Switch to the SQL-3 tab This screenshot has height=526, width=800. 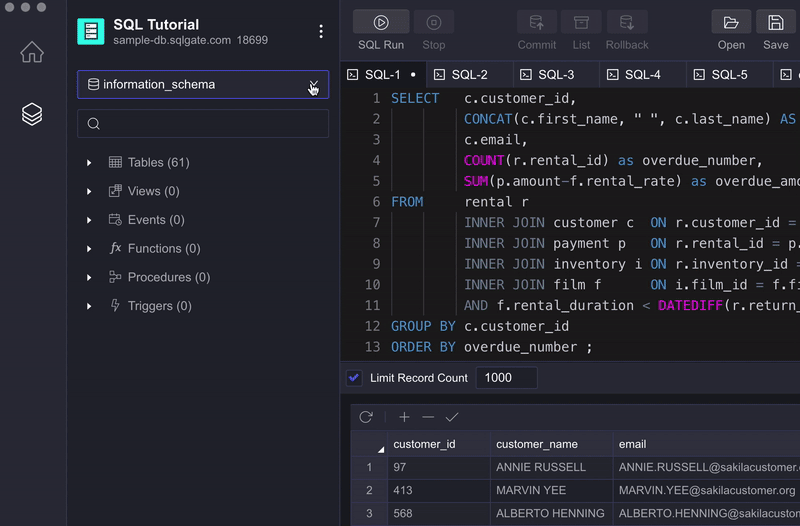(556, 74)
